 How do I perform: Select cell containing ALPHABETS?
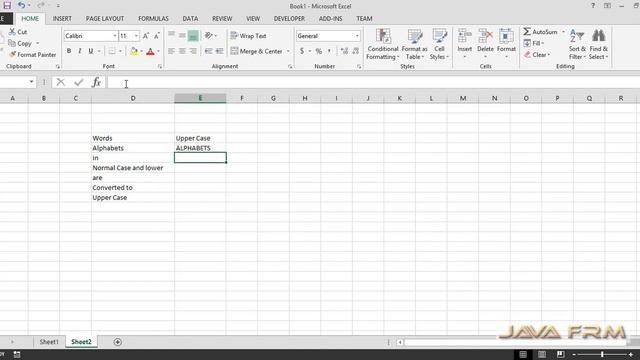pos(200,148)
